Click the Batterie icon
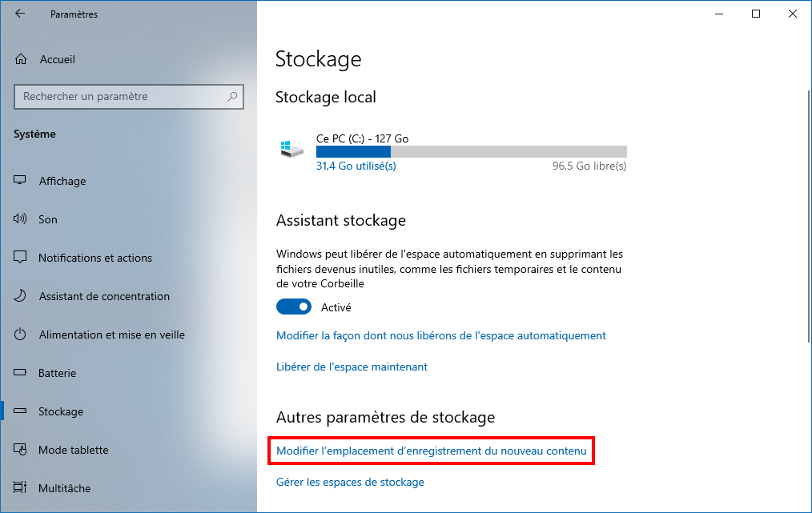 tap(20, 372)
